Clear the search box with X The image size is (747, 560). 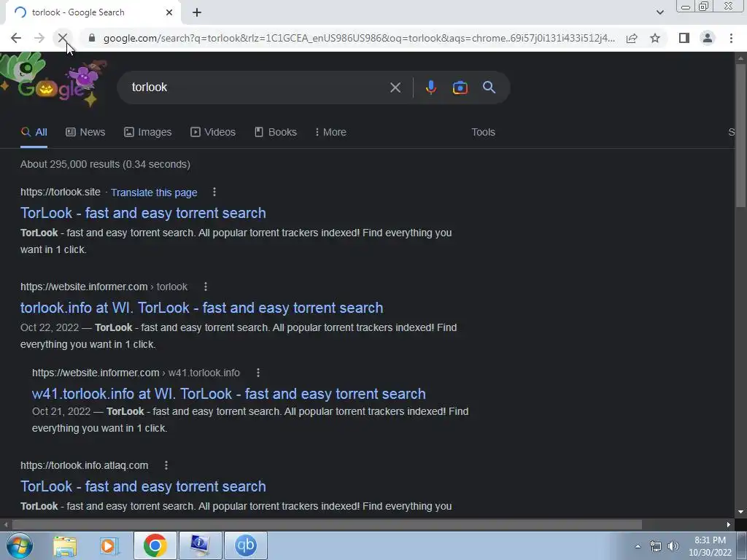[x=395, y=87]
